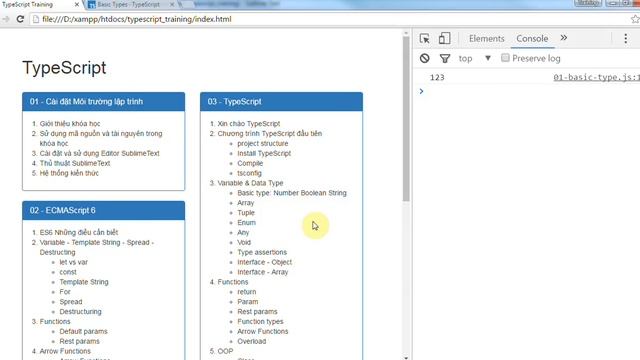
Task: Open Type assertions link
Action: pos(262,252)
